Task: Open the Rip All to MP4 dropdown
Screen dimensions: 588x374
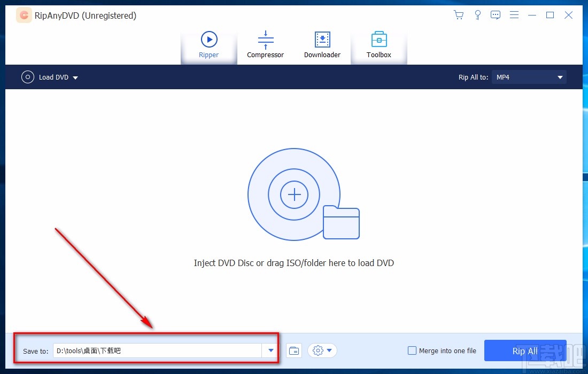Action: tap(529, 77)
